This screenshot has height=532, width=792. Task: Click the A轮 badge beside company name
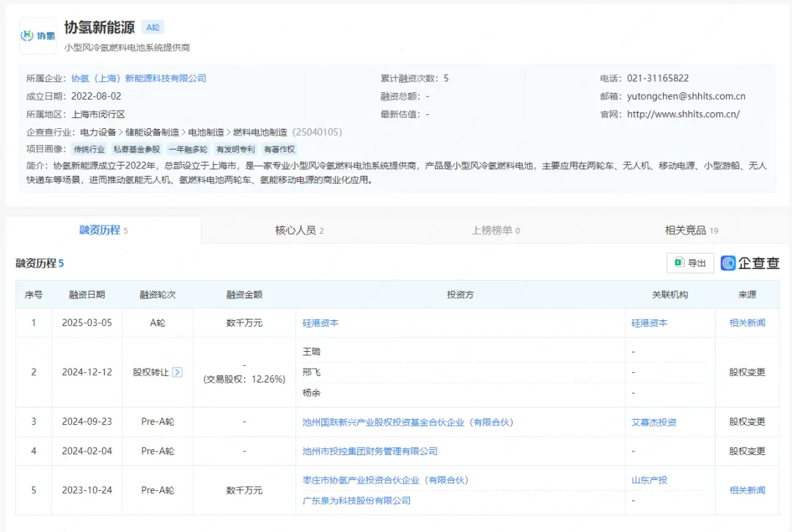pos(153,27)
